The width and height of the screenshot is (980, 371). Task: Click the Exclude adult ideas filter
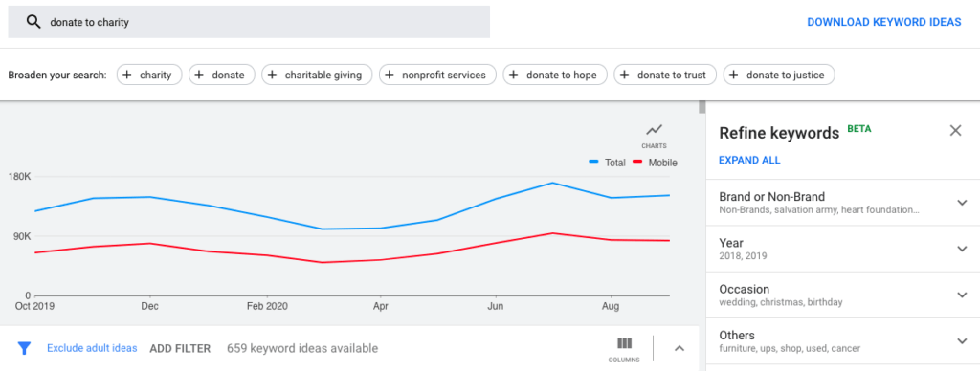point(92,348)
